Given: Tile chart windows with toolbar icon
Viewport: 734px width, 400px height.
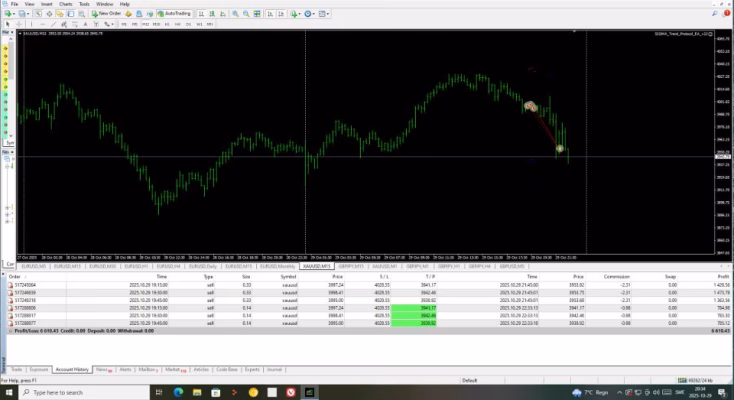Looking at the screenshot, I should tap(257, 14).
